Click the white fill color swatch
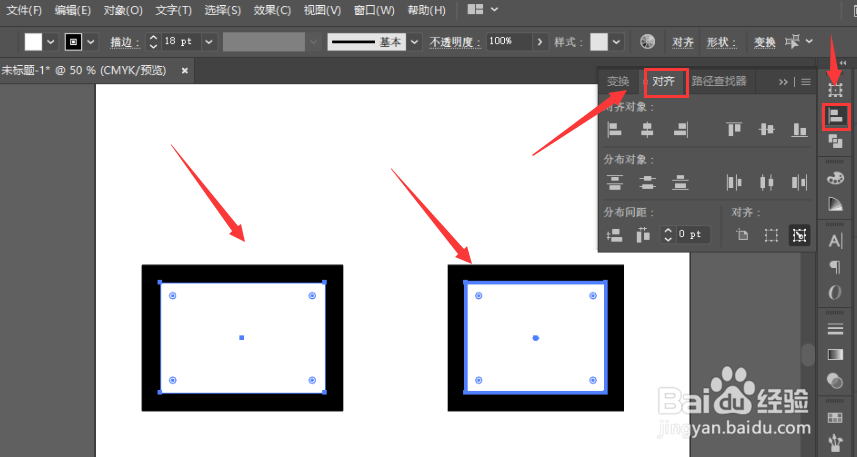Image resolution: width=857 pixels, height=457 pixels. coord(33,42)
